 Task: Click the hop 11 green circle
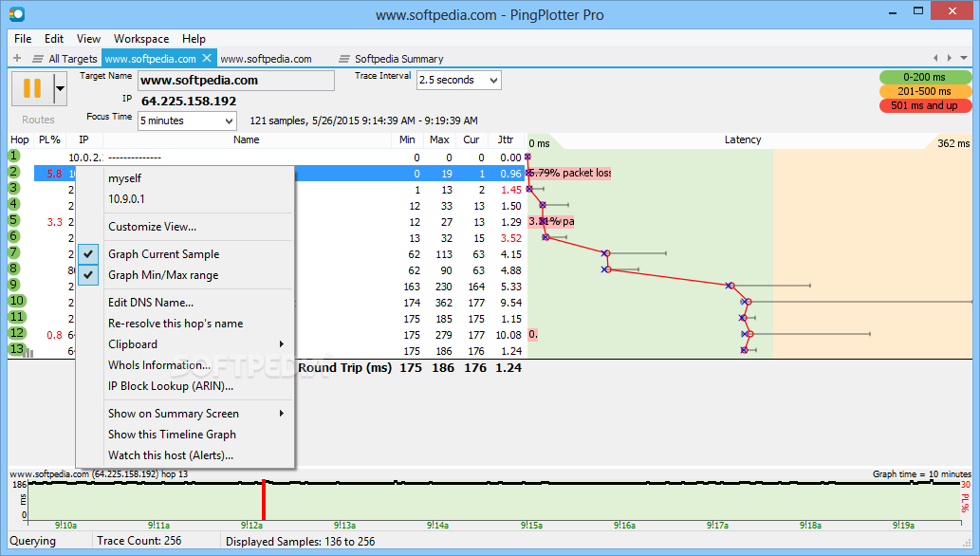(x=17, y=317)
